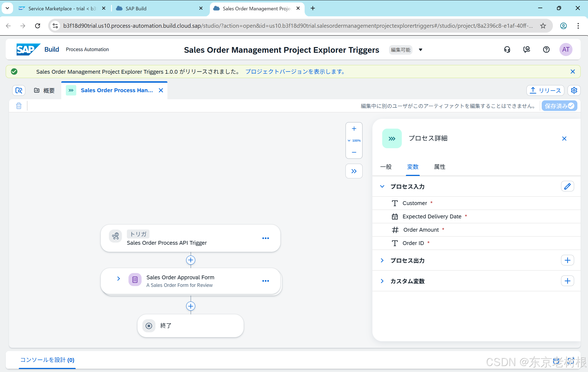
Task: Open the help question mark icon
Action: 546,49
